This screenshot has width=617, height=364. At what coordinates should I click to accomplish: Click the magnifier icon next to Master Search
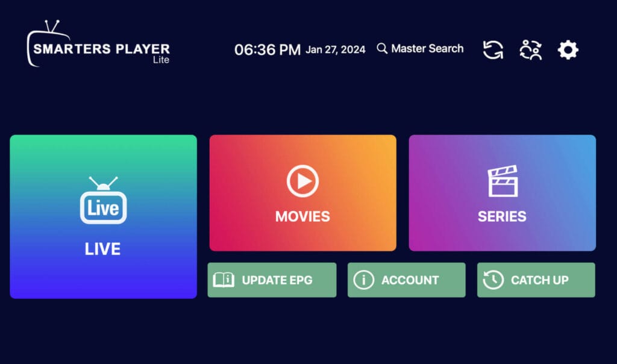(382, 49)
